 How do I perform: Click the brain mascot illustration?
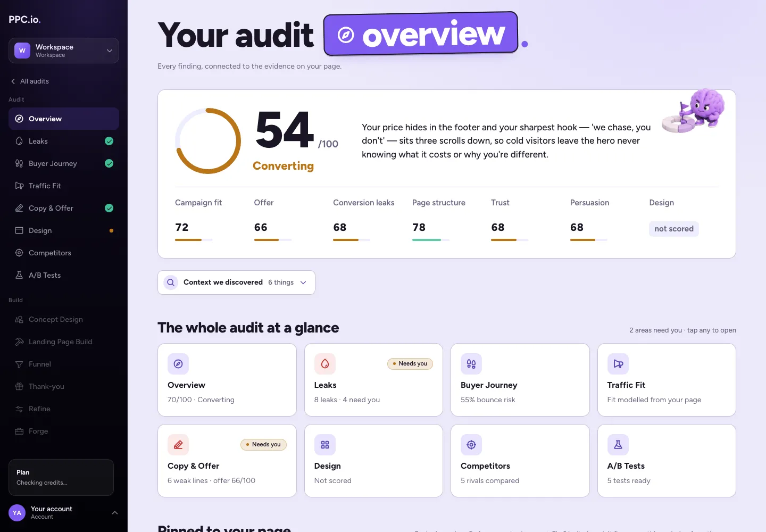click(694, 110)
